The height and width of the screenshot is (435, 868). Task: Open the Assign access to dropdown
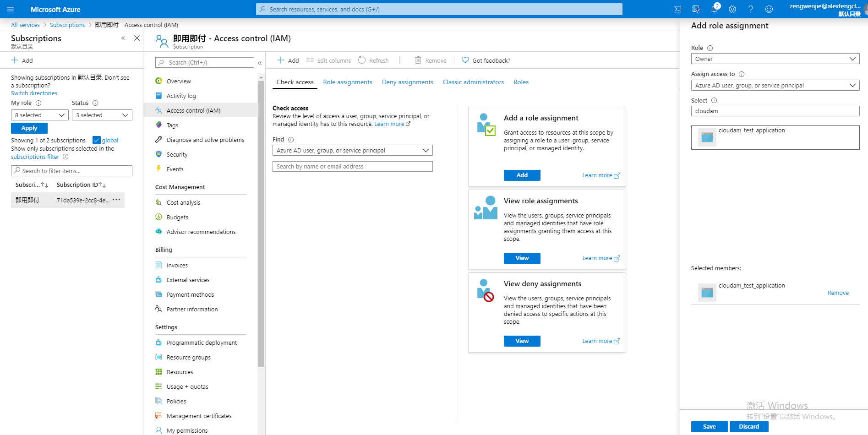pyautogui.click(x=775, y=85)
